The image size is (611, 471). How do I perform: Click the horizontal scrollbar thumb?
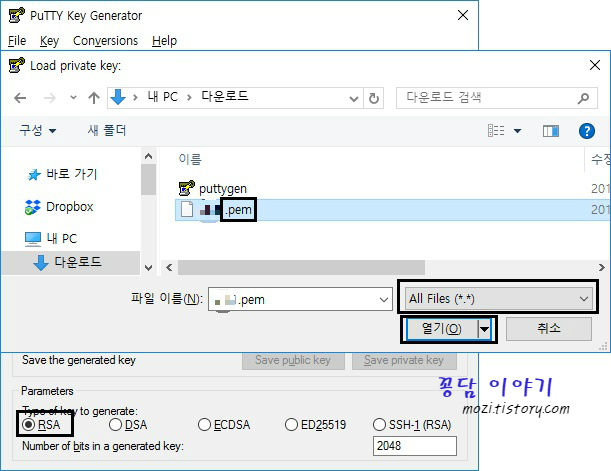(301, 268)
